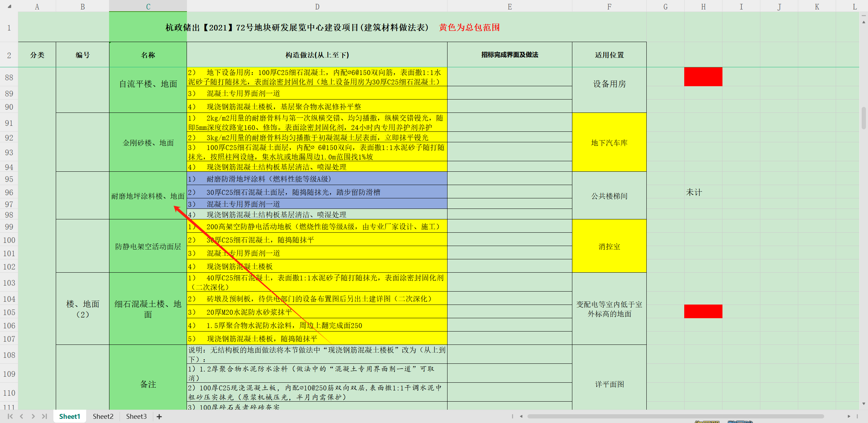
Task: Select the 细石混凝土楼、地面 cell
Action: tap(148, 309)
